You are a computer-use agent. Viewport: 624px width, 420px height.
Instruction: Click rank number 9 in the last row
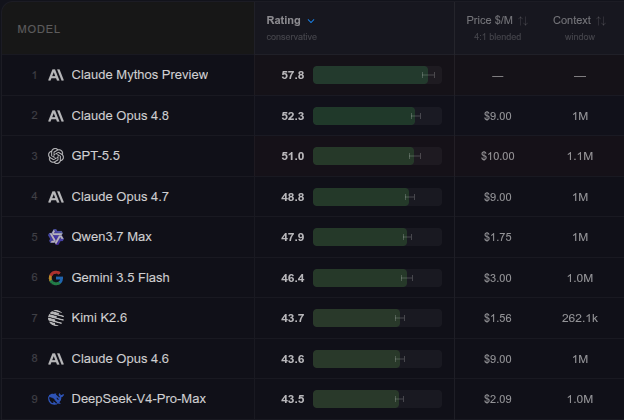tap(35, 399)
